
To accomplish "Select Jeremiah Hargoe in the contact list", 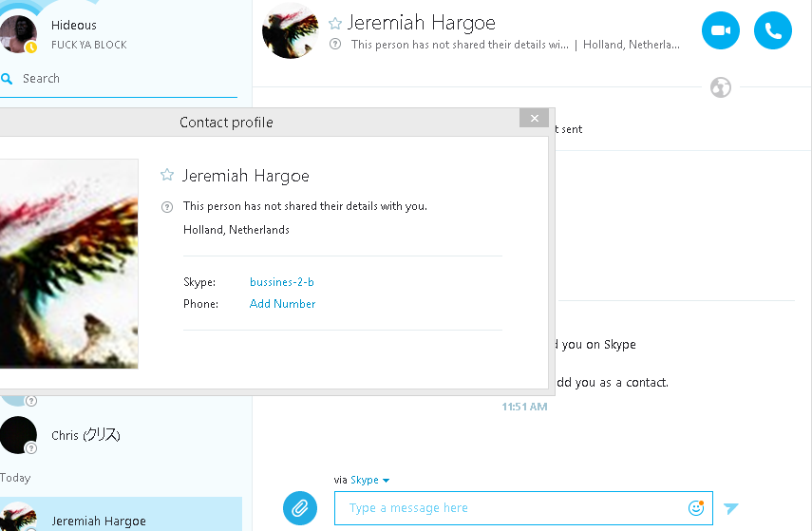I will tap(99, 521).
